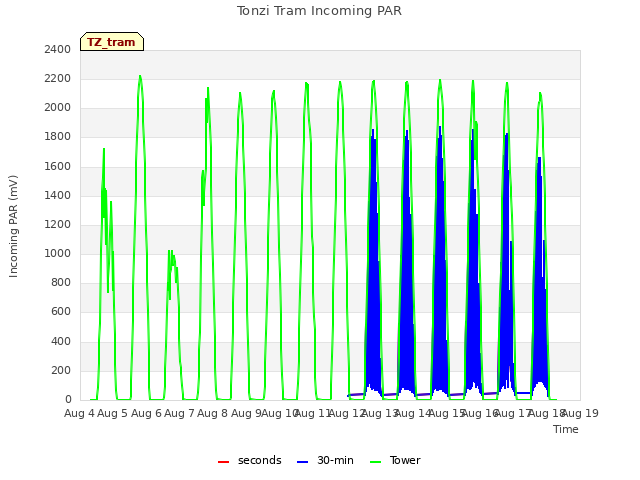Click the '0' y-axis tick value

(x=68, y=399)
